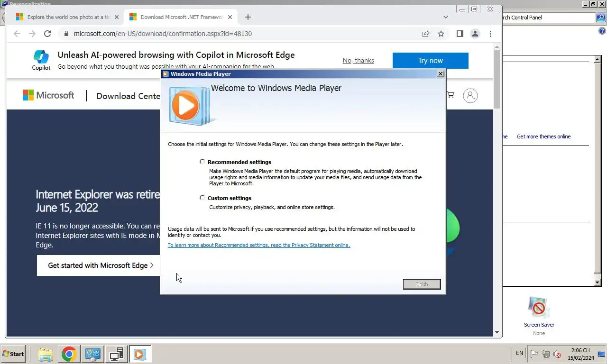Open the Control Panel taskbar icon
The image size is (607, 364).
[92, 354]
